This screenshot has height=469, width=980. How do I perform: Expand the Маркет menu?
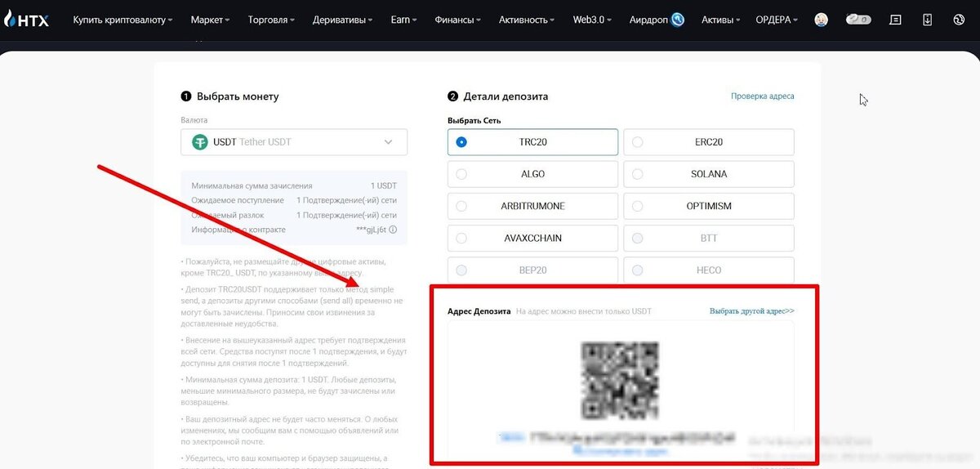coord(210,20)
